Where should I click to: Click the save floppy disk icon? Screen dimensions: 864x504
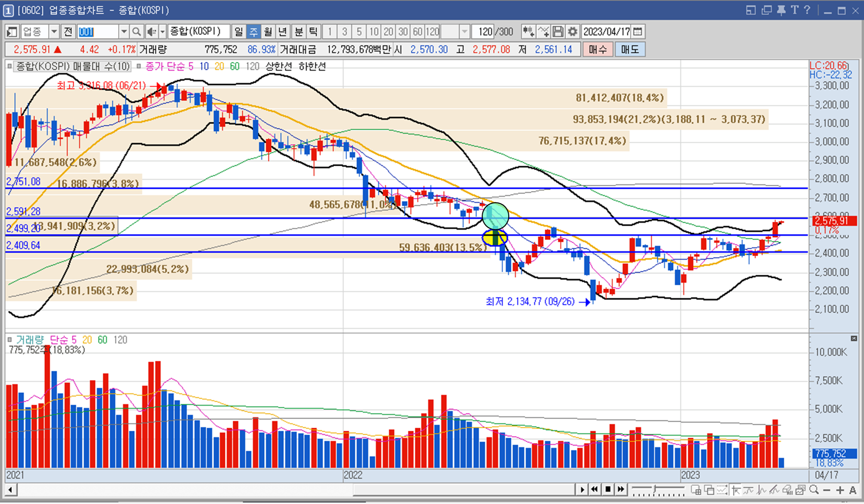coord(557,32)
